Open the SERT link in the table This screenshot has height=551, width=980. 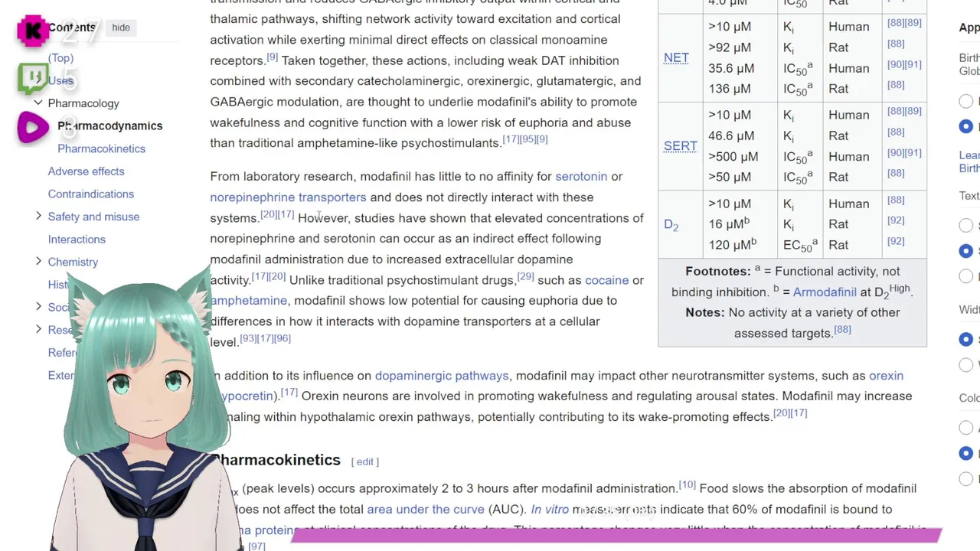pos(680,146)
